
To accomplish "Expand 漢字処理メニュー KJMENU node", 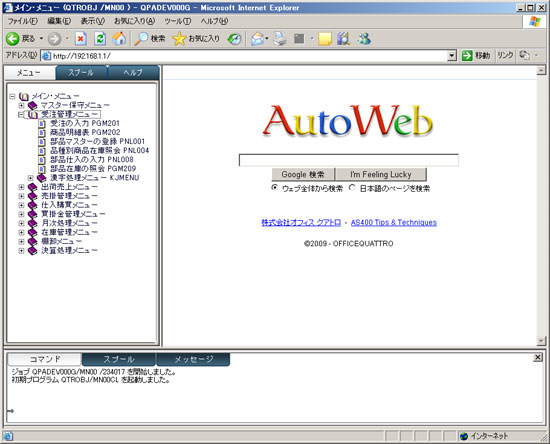I will [31, 178].
